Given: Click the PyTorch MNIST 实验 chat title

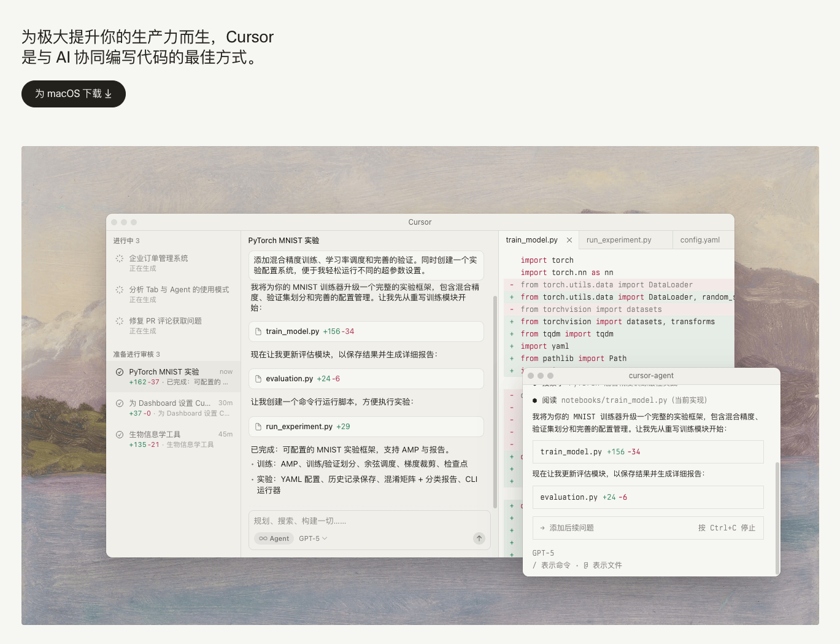Looking at the screenshot, I should coord(283,241).
